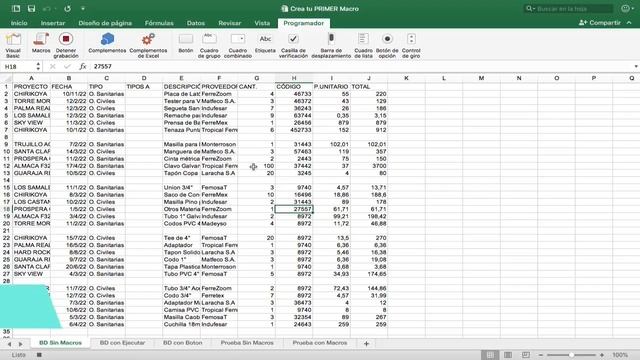Open the Inicio tab

pyautogui.click(x=19, y=23)
